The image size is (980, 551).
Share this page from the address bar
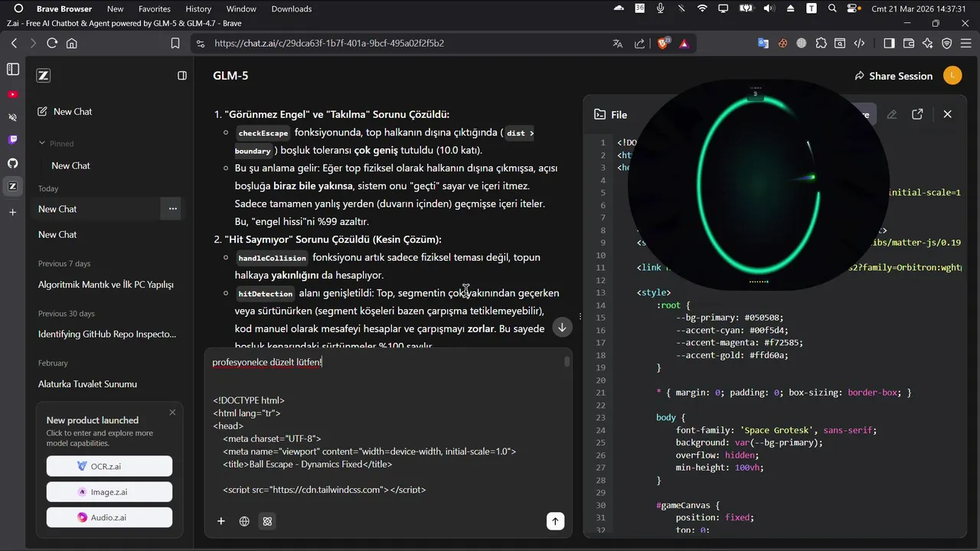[x=639, y=44]
